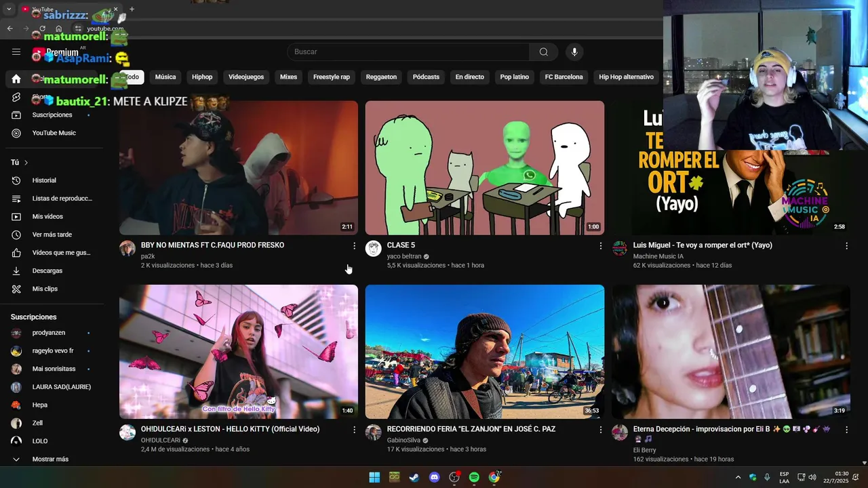Click the Luis Miguel video title
The height and width of the screenshot is (488, 868).
coord(703,245)
